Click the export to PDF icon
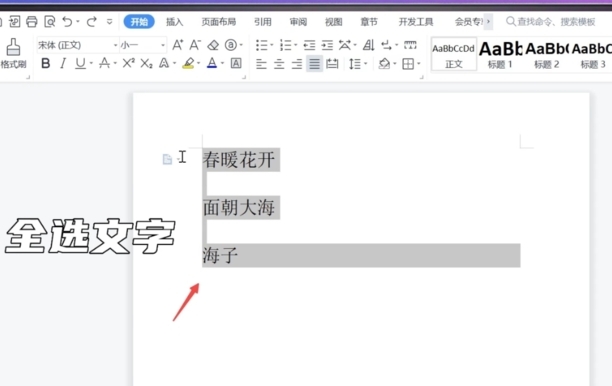612x386 pixels. tap(15, 21)
